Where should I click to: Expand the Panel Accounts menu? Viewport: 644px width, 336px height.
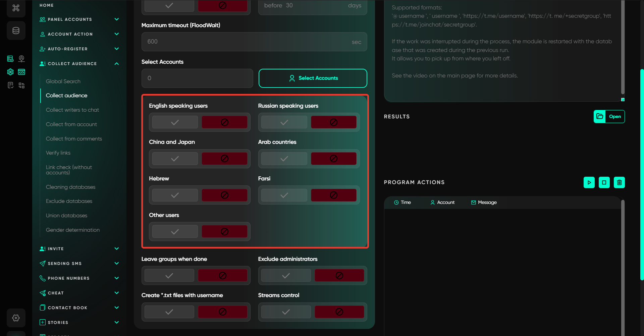(116, 19)
